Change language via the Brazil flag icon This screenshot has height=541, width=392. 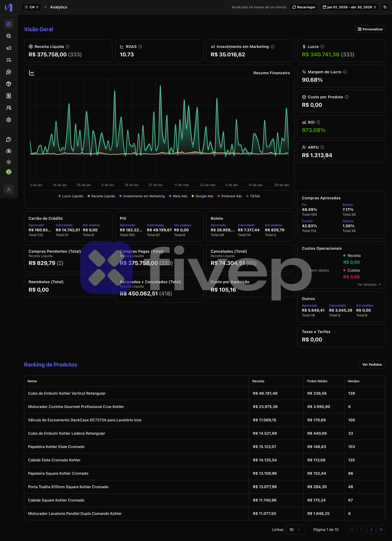pyautogui.click(x=9, y=172)
